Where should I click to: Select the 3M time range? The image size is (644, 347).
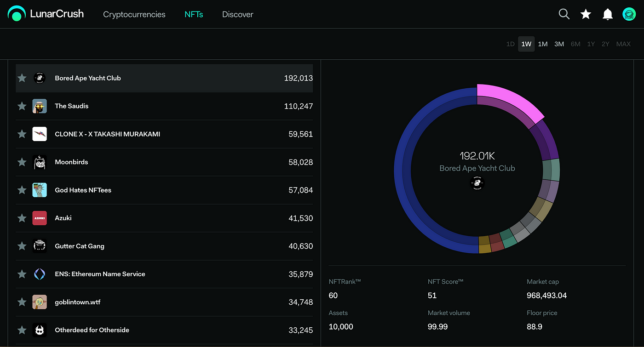(x=559, y=44)
